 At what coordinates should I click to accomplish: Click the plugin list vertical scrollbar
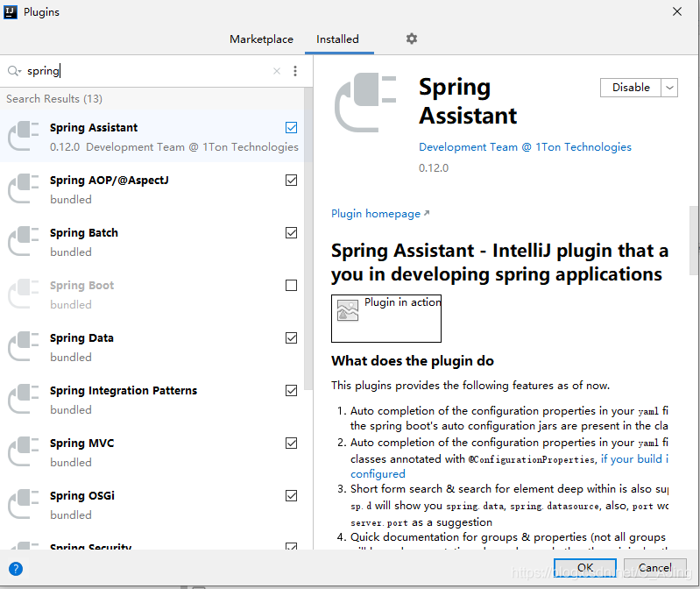click(x=308, y=239)
